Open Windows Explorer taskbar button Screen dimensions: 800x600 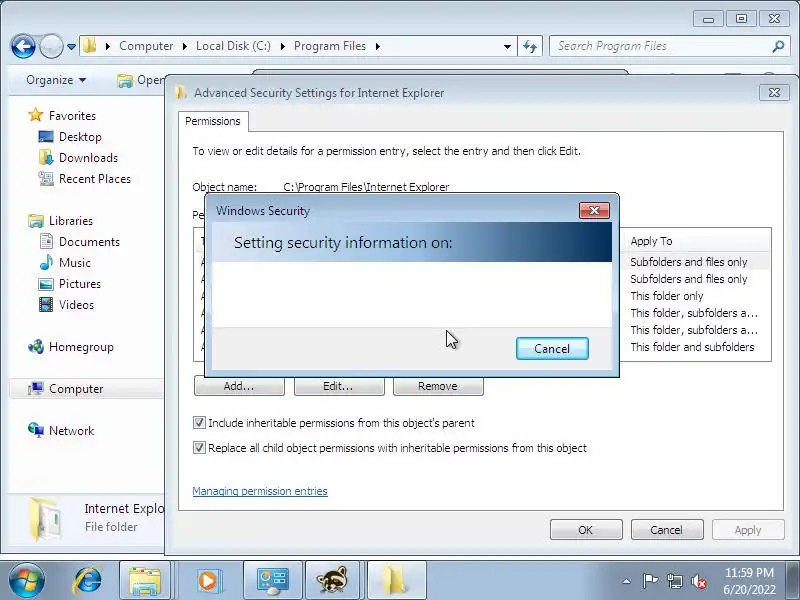coord(145,580)
